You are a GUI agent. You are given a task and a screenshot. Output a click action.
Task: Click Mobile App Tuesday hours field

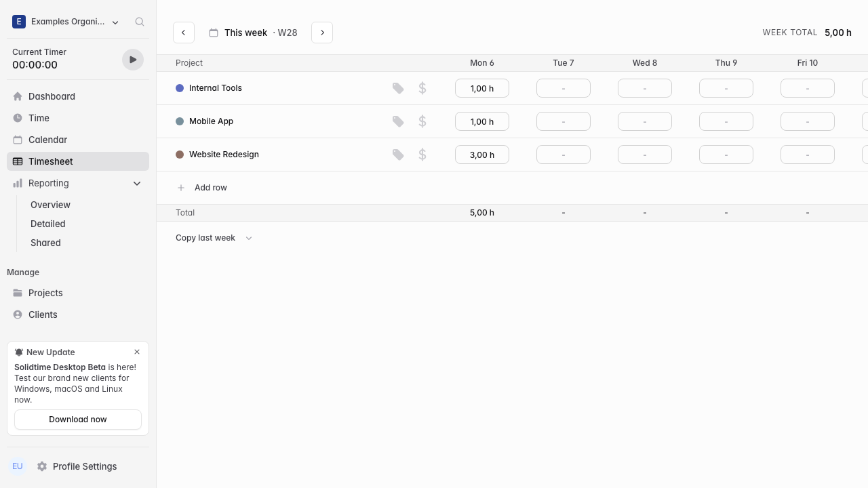(564, 121)
